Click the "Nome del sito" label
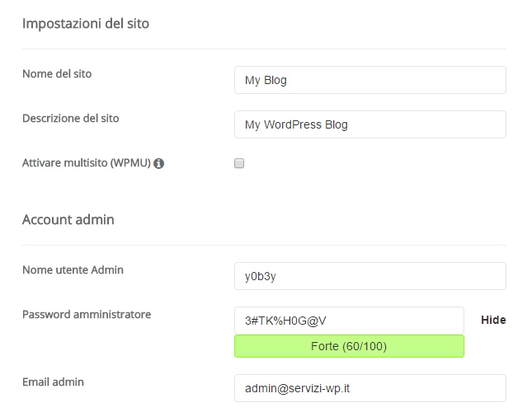The width and height of the screenshot is (532, 417). (x=57, y=73)
